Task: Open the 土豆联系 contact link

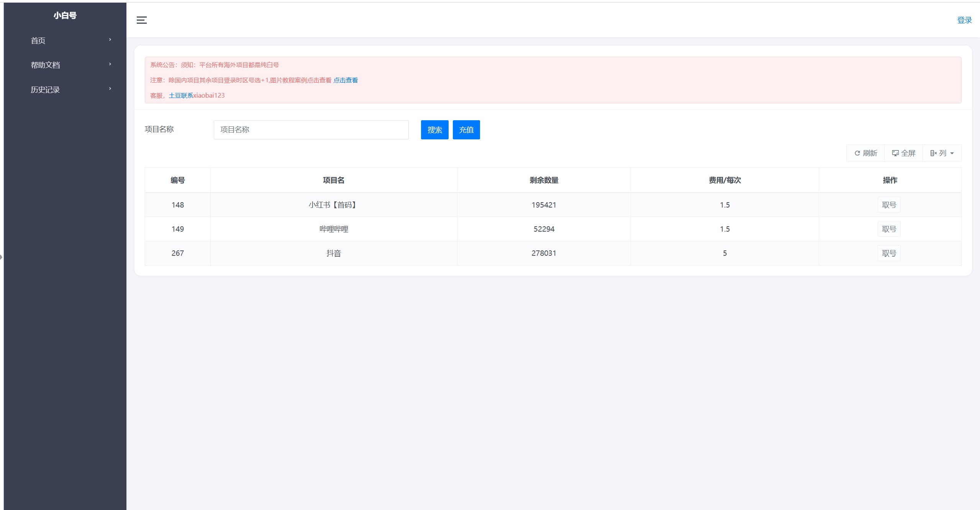Action: click(x=181, y=96)
